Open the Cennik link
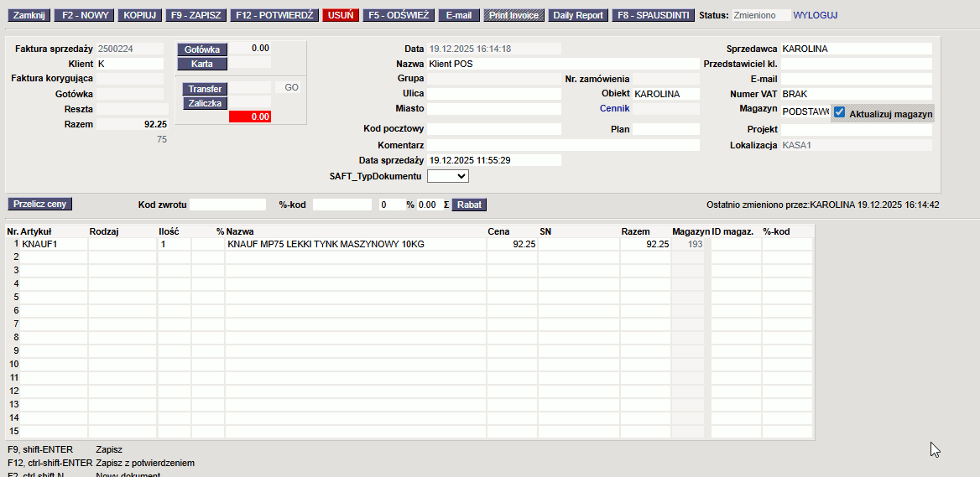This screenshot has height=477, width=980. [614, 108]
